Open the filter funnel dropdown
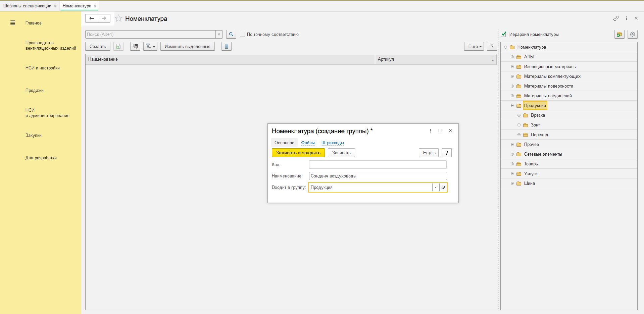Screen dimensions: 644x314 coord(150,47)
